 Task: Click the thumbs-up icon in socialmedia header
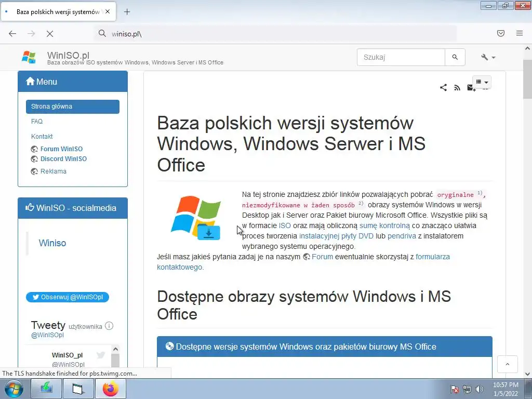pos(30,207)
